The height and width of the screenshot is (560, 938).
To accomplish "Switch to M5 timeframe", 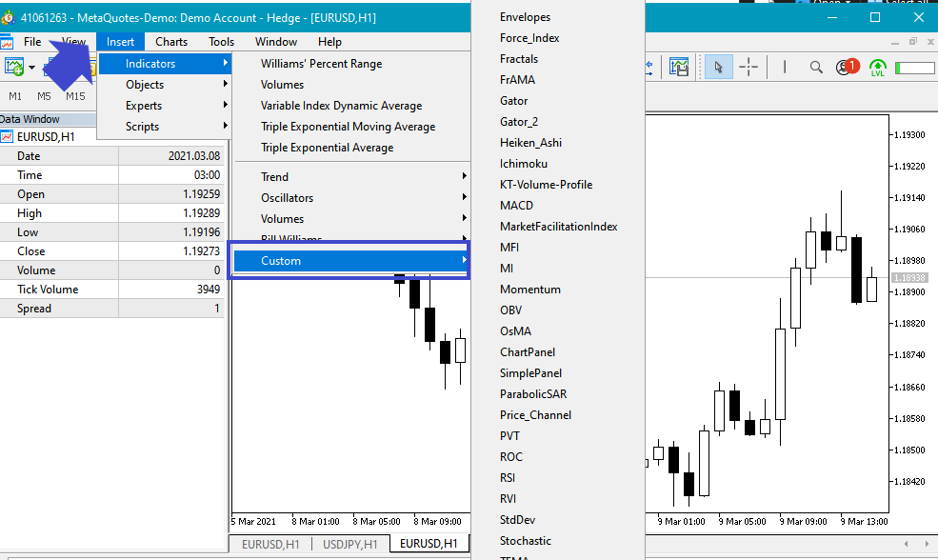I will tap(44, 96).
